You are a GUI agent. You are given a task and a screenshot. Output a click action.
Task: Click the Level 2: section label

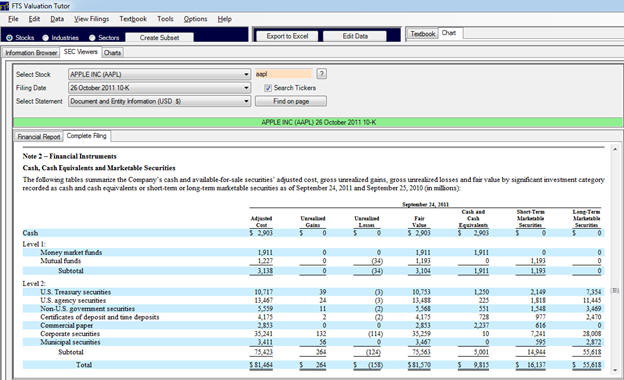(x=34, y=284)
